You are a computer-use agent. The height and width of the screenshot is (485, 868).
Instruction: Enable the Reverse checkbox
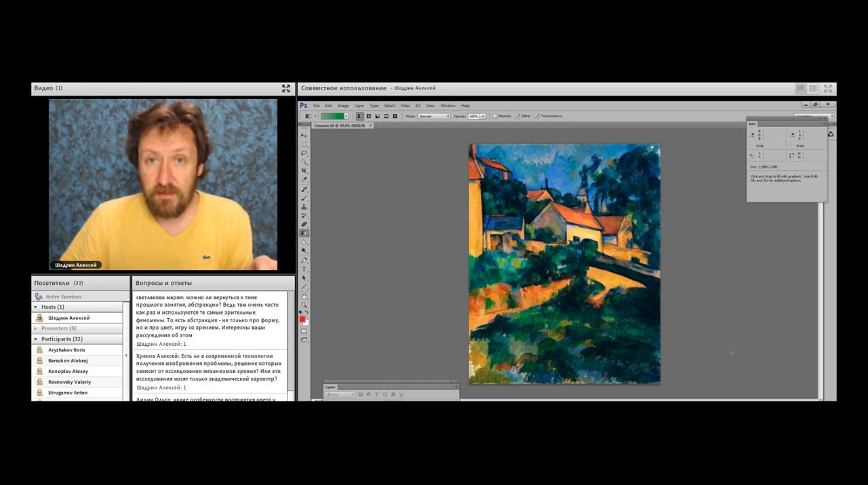click(495, 116)
